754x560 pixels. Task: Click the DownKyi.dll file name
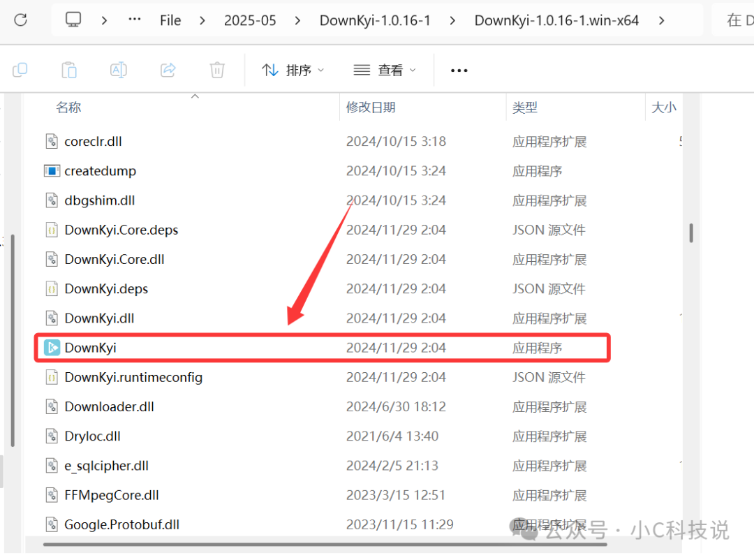coord(100,318)
